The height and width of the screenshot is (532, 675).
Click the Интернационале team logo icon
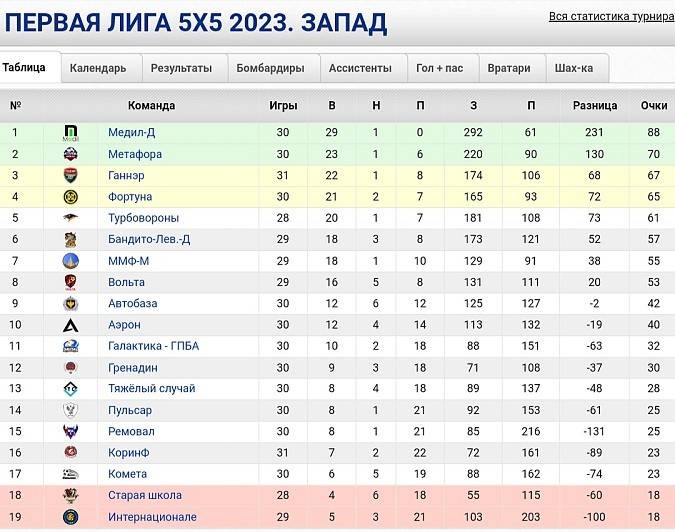(71, 517)
